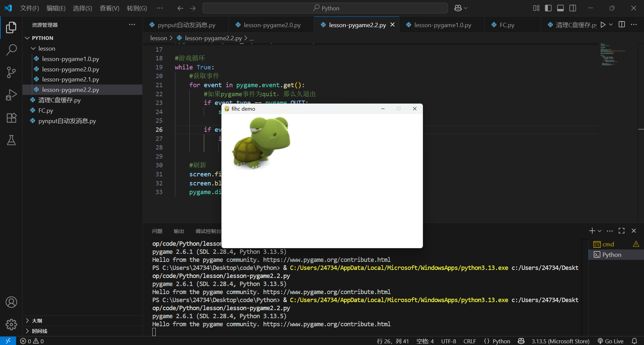
Task: Change UTF-8 file encoding
Action: coord(448,341)
